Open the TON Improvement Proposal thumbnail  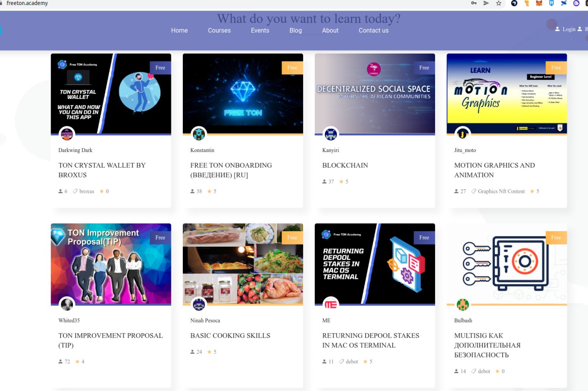pos(111,264)
